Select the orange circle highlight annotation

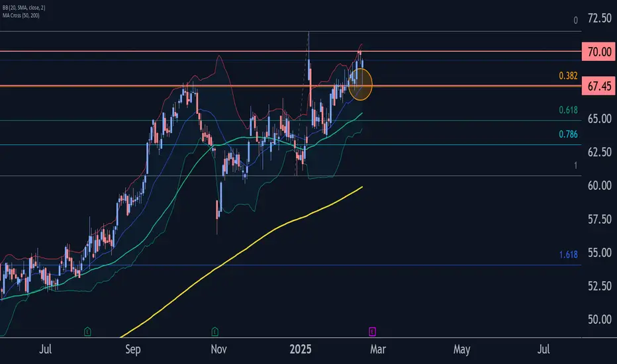[x=360, y=84]
